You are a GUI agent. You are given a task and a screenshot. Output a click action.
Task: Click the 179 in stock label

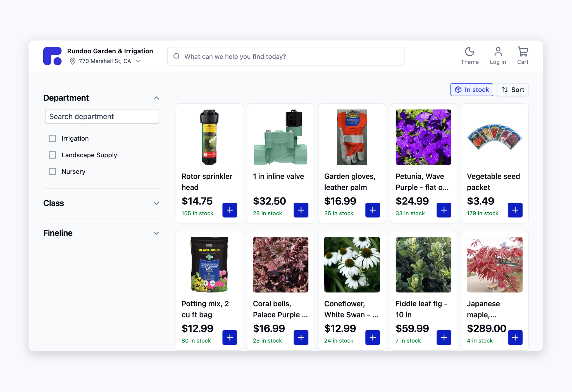pyautogui.click(x=483, y=213)
